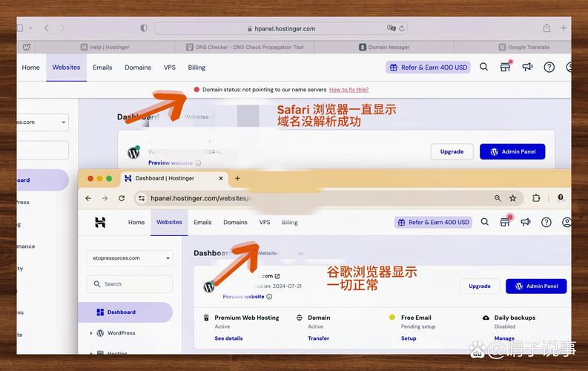Click the Safari back arrow
This screenshot has width=588, height=371.
[47, 28]
